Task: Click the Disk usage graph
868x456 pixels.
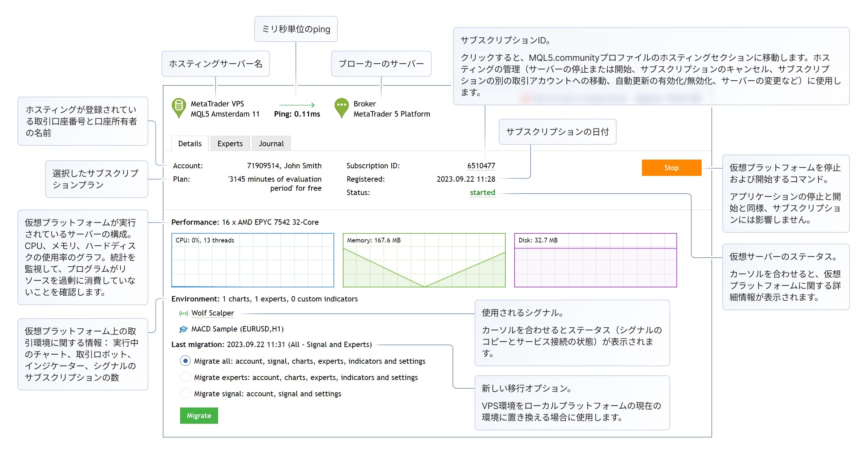Action: [596, 260]
